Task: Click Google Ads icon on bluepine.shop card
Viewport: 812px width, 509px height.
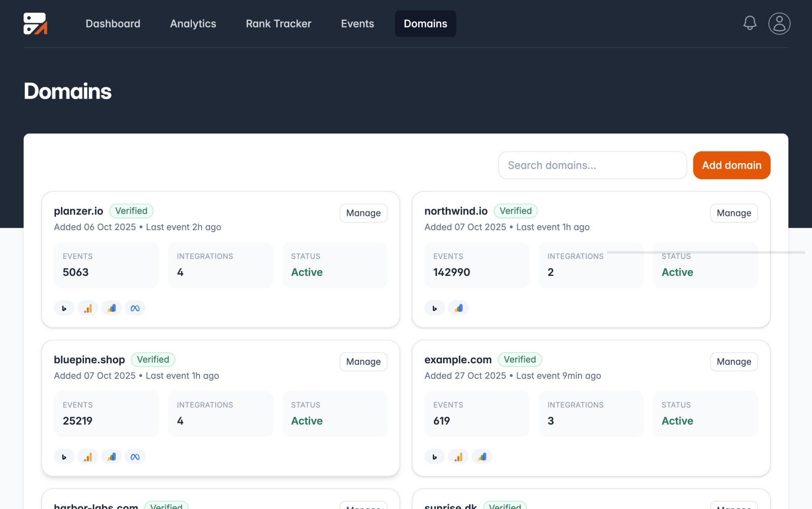Action: point(112,457)
